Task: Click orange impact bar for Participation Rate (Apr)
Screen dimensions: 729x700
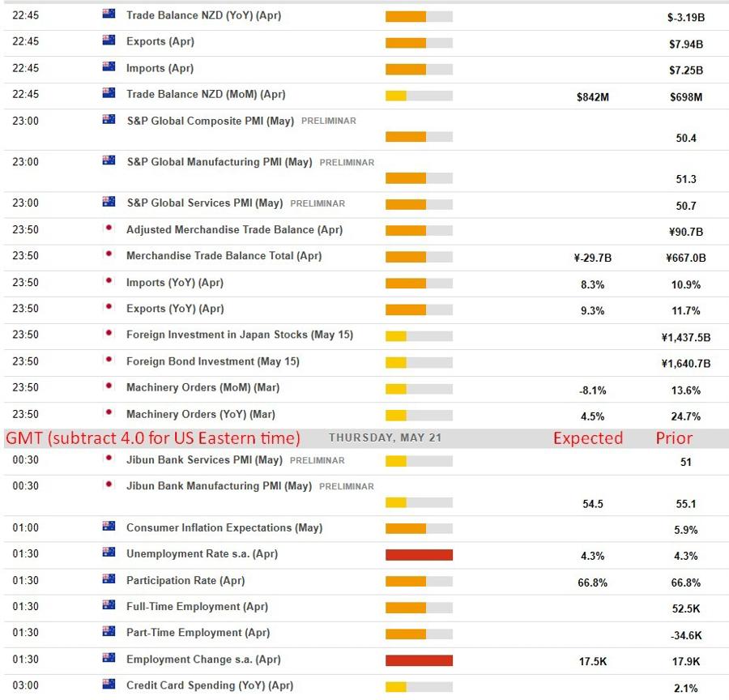Action: click(419, 582)
